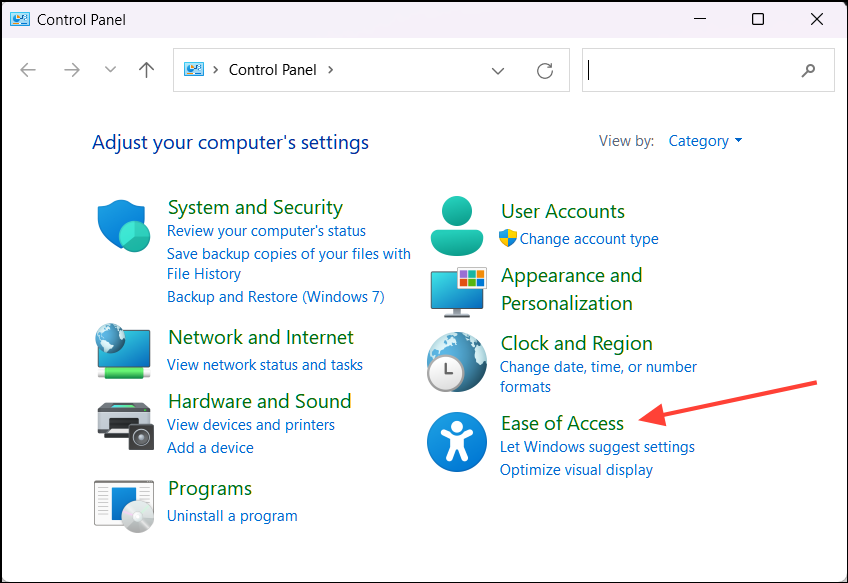The width and height of the screenshot is (848, 583).
Task: Open System and Security category
Action: [255, 207]
